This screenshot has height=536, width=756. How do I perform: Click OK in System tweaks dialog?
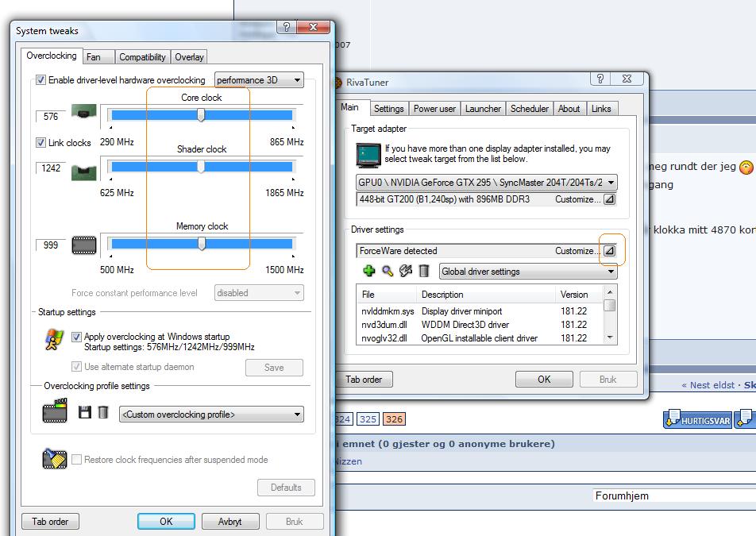point(166,522)
